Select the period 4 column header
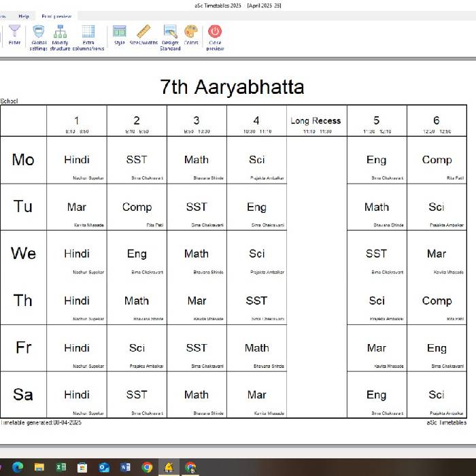The width and height of the screenshot is (476, 476). [256, 121]
